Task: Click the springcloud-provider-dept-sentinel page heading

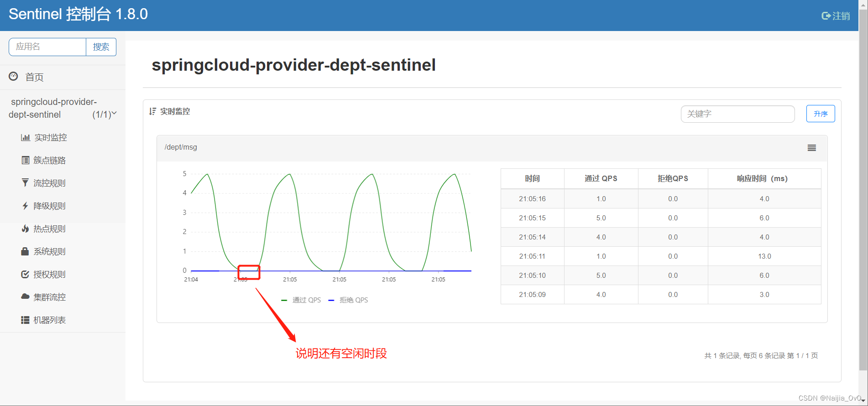Action: [293, 65]
